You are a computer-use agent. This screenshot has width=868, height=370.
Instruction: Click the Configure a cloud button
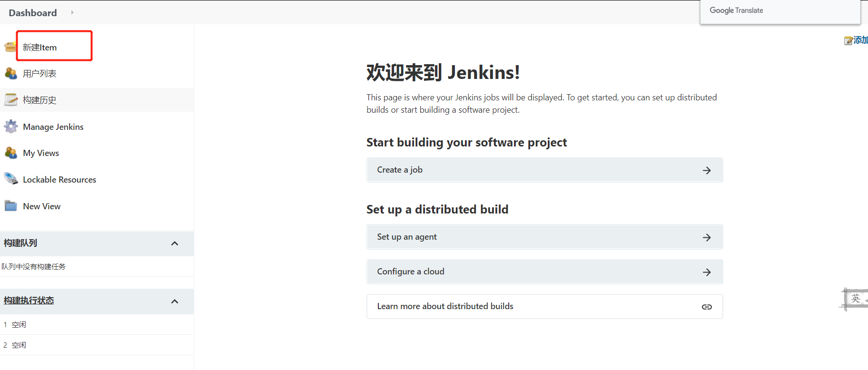coord(544,272)
